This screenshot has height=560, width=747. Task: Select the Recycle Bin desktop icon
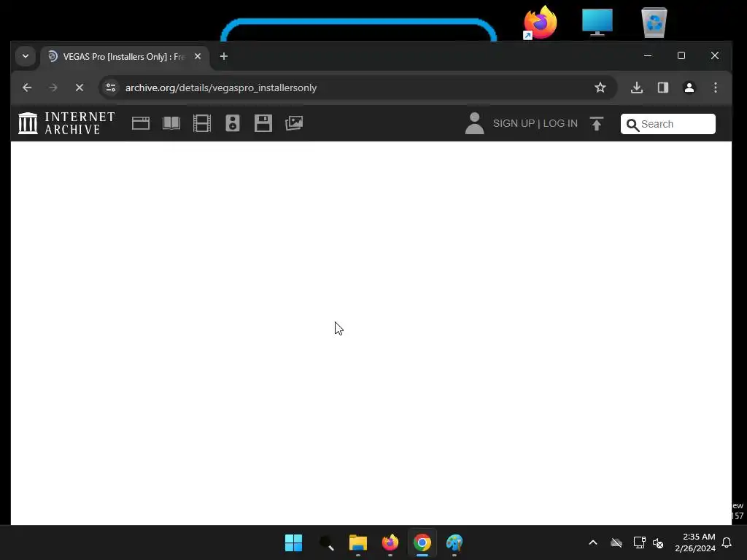(x=654, y=23)
